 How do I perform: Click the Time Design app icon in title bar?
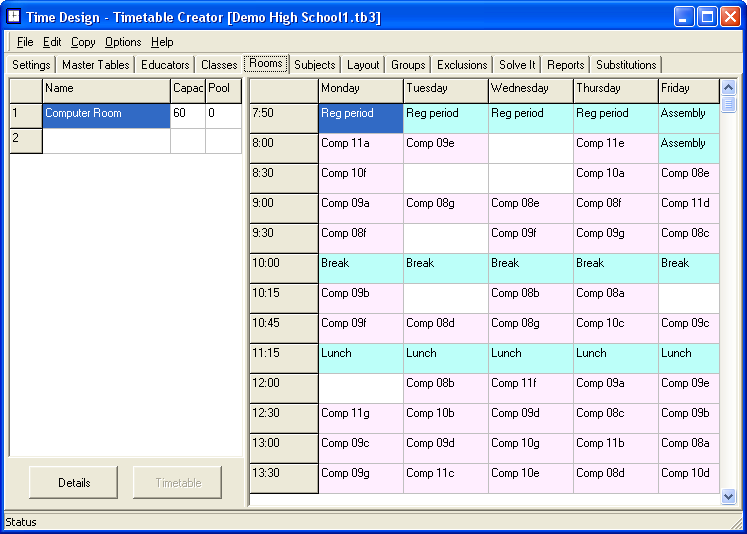(x=13, y=17)
